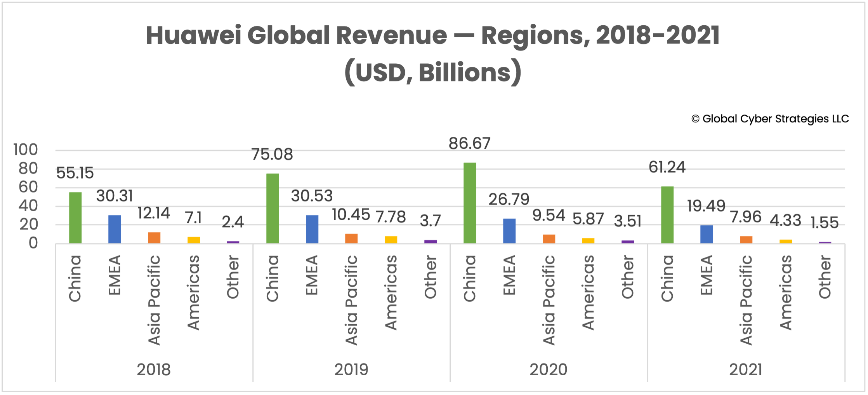Select the 7.96 data label
The width and height of the screenshot is (868, 395).
[746, 217]
